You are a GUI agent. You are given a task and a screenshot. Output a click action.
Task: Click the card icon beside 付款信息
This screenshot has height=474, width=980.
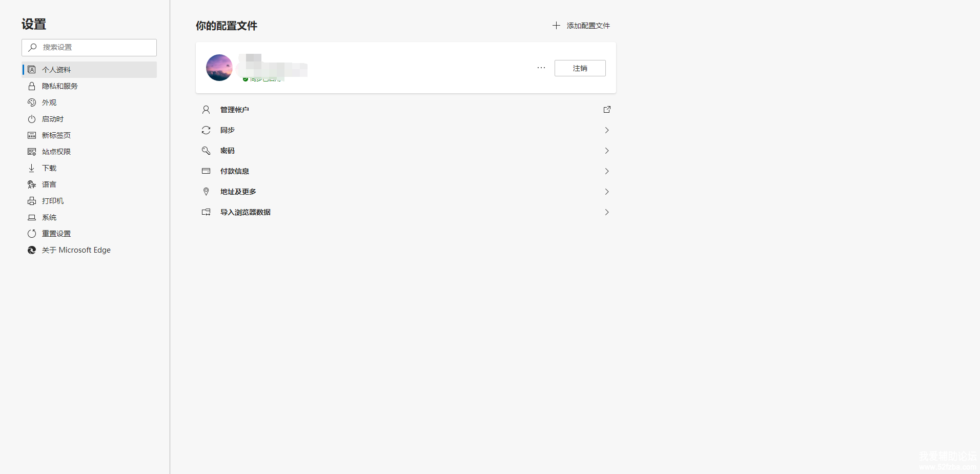tap(206, 171)
